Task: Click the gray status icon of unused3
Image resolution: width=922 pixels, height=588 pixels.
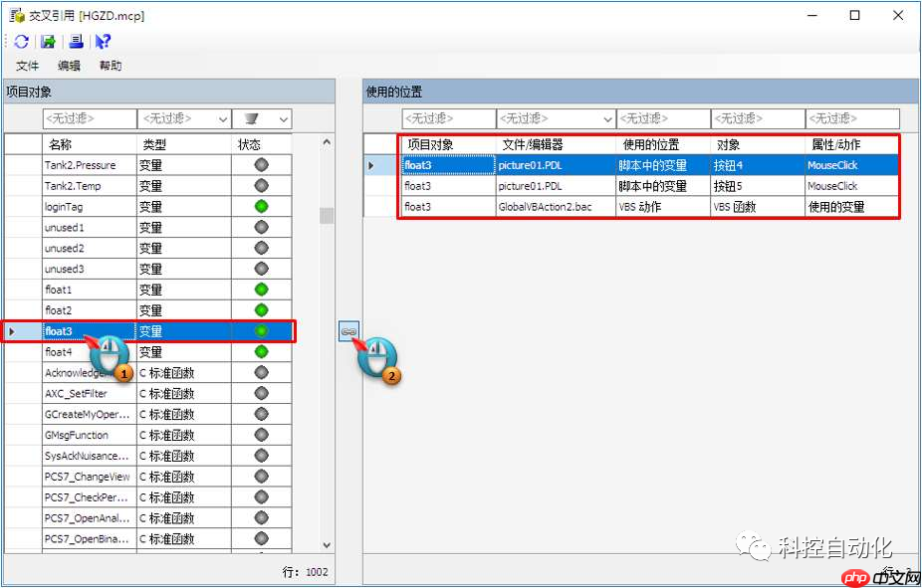Action: pos(261,269)
